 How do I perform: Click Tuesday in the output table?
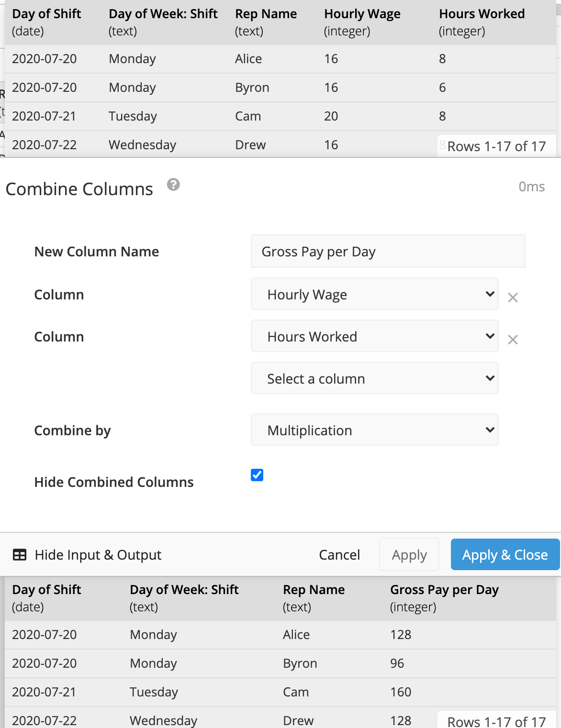[154, 692]
